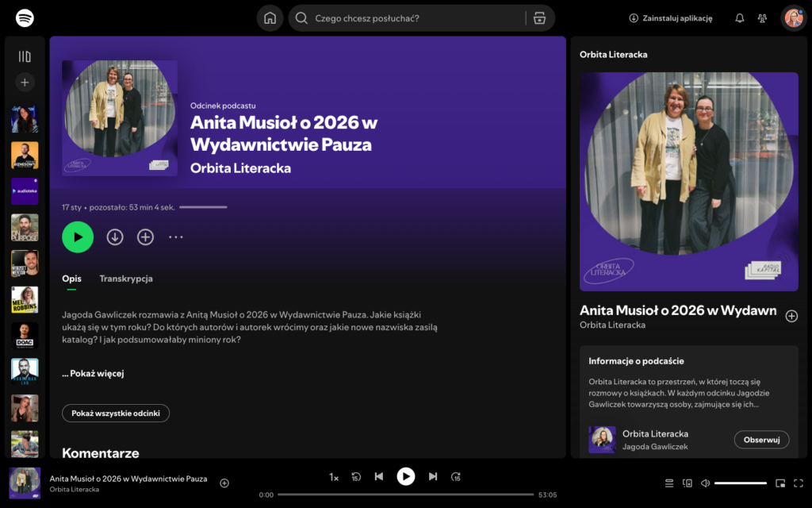Screen dimensions: 812x508
Task: Toggle Obserwuj for Orbita Literacka
Action: pyautogui.click(x=761, y=440)
